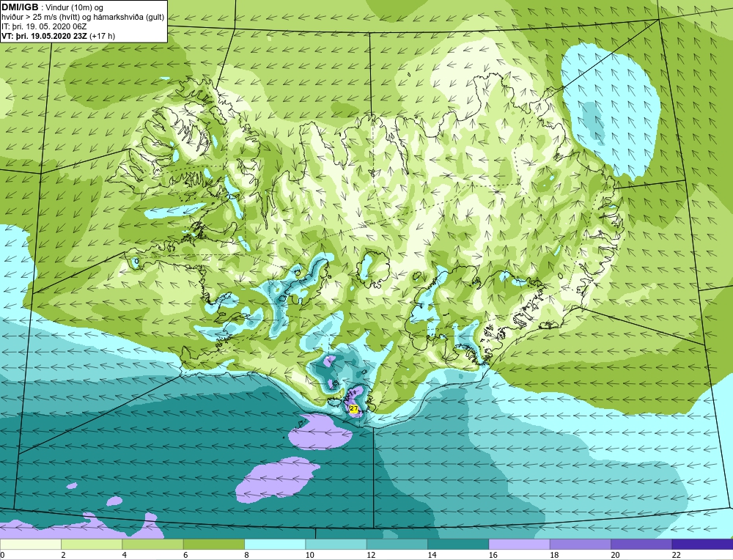The image size is (733, 560).
Task: Click the VT: þri. 19.05.2020 23Z line
Action: pyautogui.click(x=59, y=35)
